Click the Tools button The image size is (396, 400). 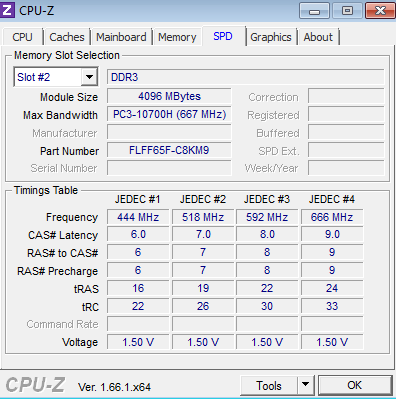(x=269, y=386)
